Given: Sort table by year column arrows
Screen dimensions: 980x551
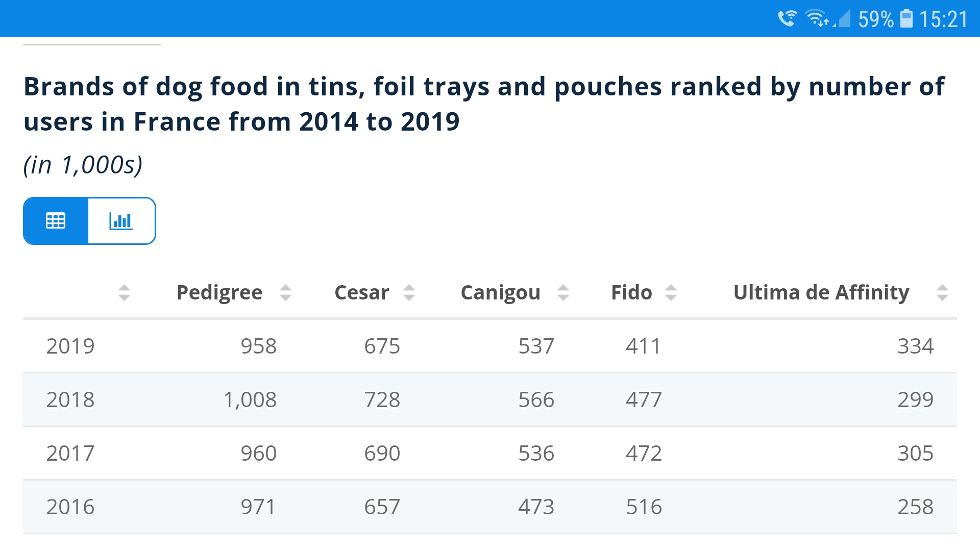Looking at the screenshot, I should click(x=124, y=293).
